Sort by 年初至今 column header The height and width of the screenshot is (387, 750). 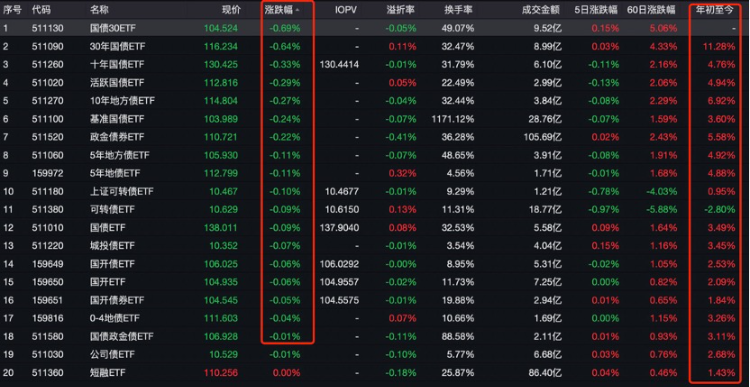coord(715,10)
